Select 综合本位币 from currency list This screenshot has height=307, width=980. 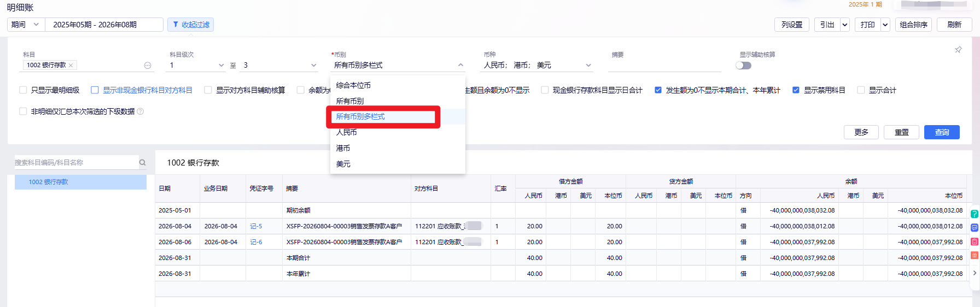(x=398, y=85)
